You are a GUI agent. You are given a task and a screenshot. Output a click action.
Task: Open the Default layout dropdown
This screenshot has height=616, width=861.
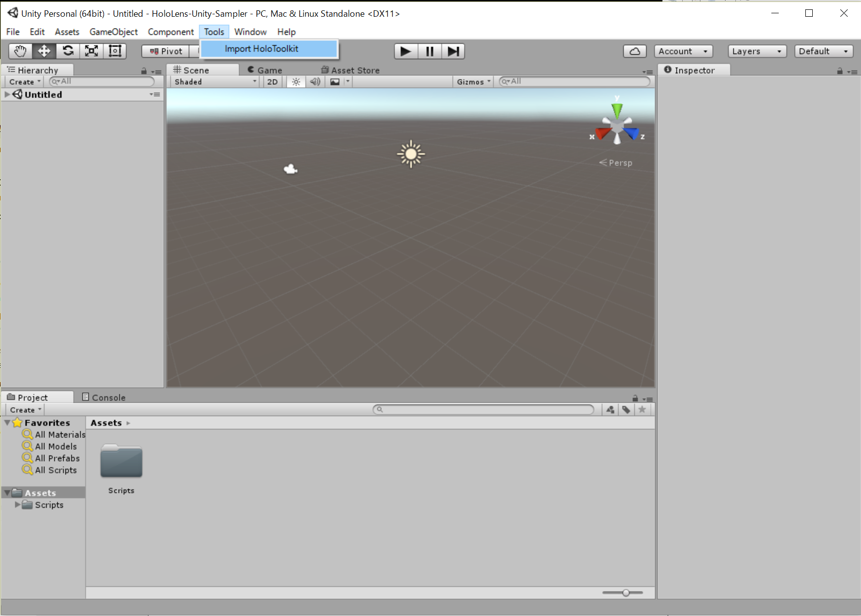(824, 51)
